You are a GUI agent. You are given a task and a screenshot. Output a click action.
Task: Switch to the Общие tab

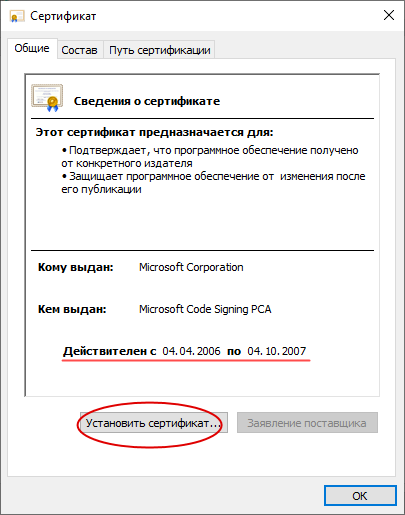click(32, 48)
